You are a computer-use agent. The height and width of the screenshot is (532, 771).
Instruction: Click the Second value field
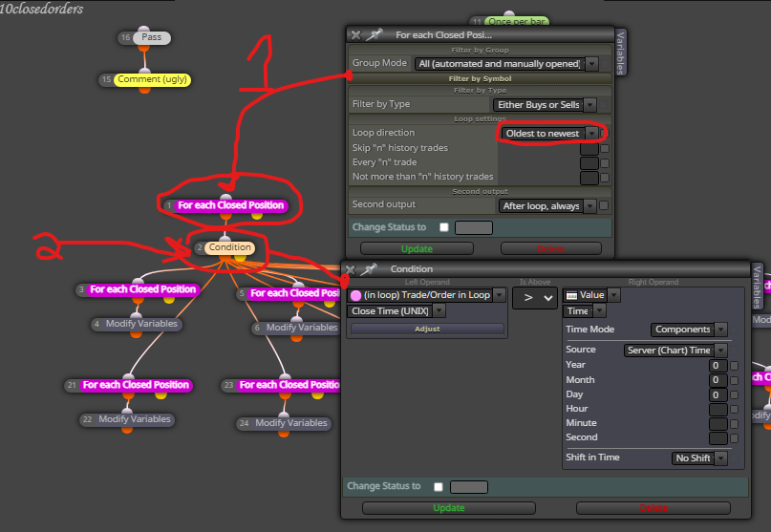point(717,437)
